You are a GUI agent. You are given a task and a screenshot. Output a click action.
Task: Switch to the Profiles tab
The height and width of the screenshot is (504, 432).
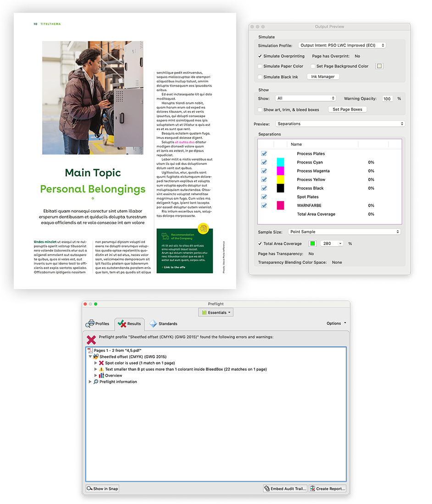tap(98, 323)
